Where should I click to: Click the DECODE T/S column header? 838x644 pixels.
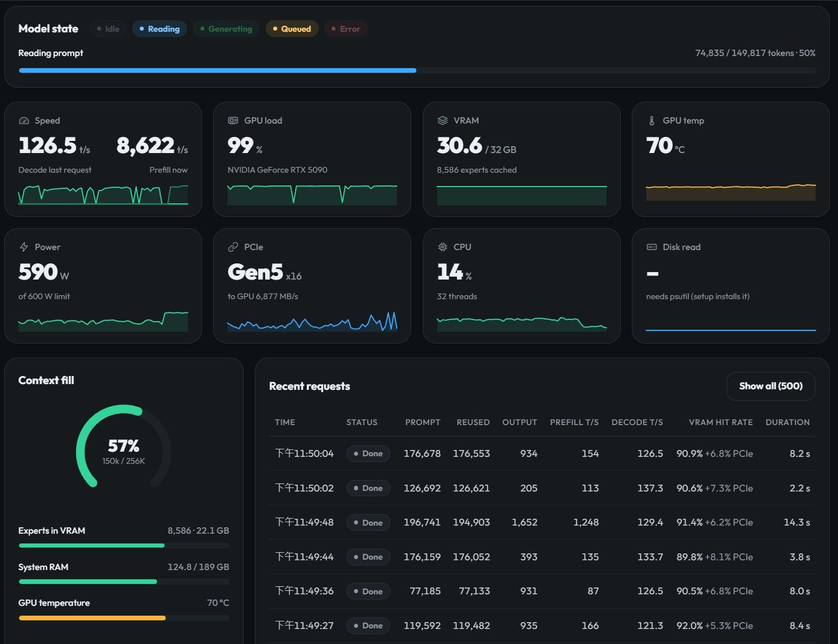pos(637,422)
